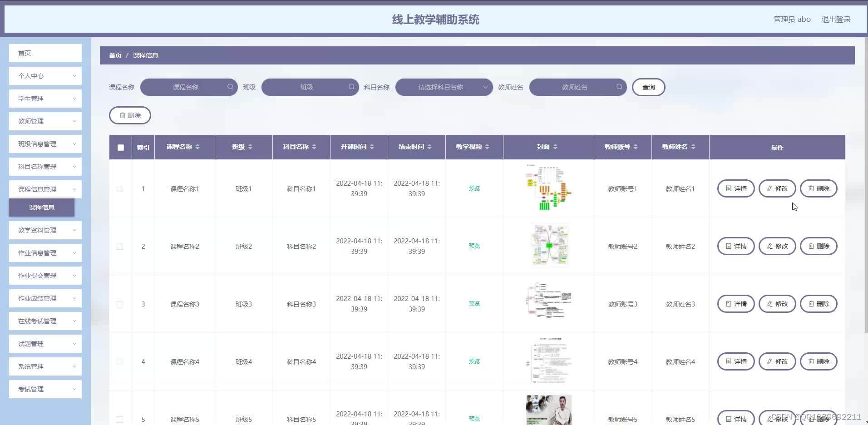Expand 科目名称管理 sidebar menu
The height and width of the screenshot is (425, 868).
pos(45,167)
